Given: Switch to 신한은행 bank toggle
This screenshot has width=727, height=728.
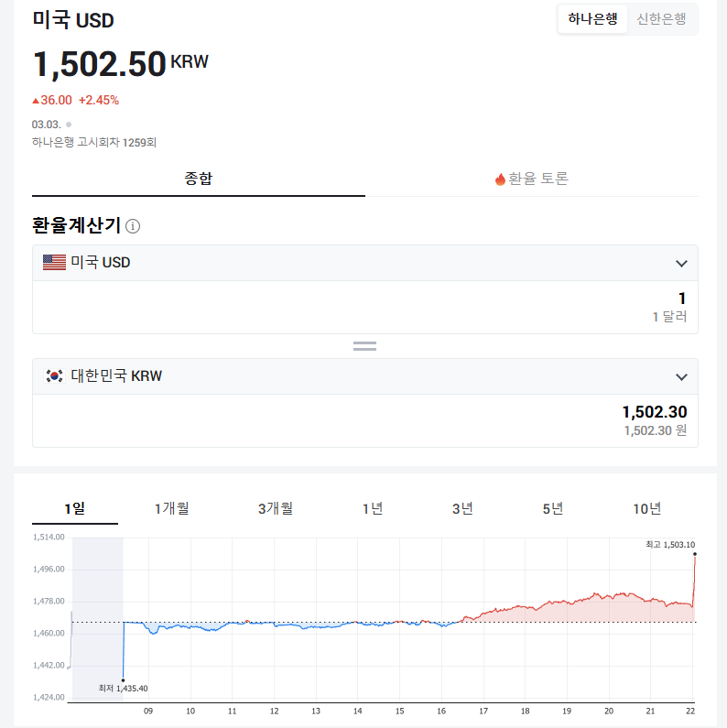Looking at the screenshot, I should tap(661, 19).
